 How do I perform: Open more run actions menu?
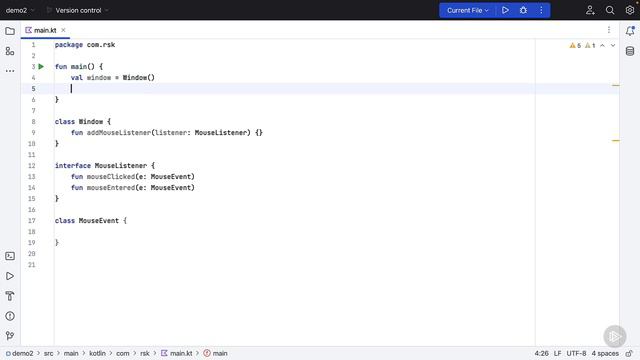(x=541, y=10)
